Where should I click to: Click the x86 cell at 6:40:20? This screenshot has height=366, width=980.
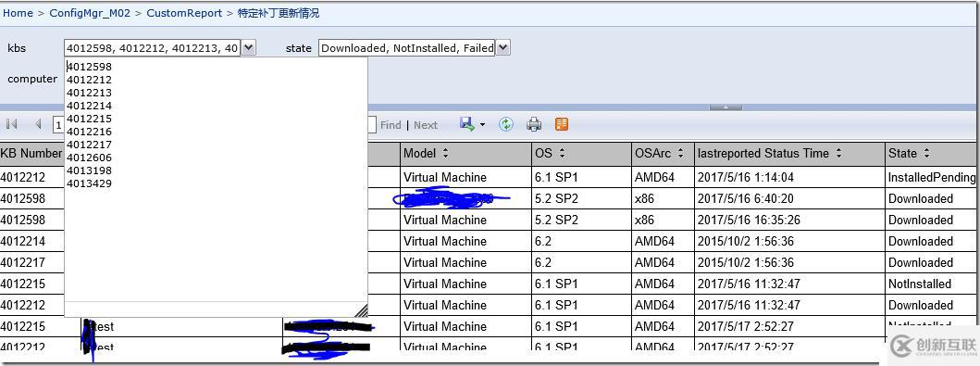(x=663, y=198)
